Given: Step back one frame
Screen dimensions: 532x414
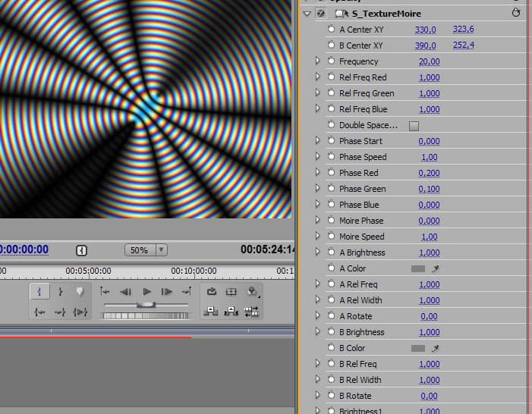Looking at the screenshot, I should click(x=125, y=292).
